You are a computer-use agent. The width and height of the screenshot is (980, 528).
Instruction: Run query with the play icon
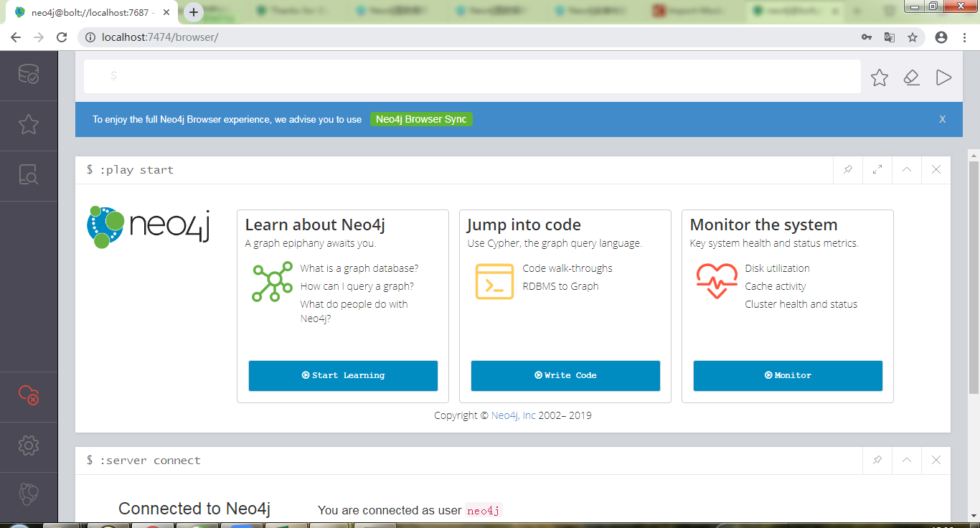tap(944, 77)
